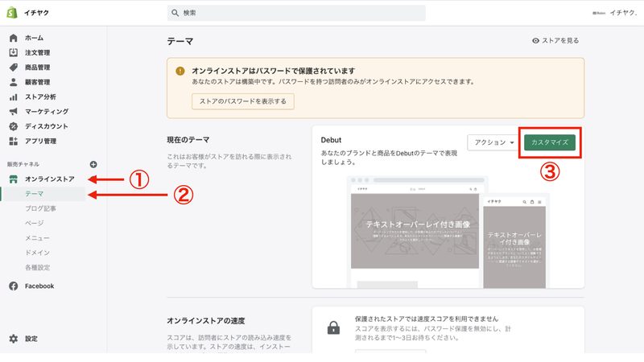The height and width of the screenshot is (362, 644).
Task: Click the Debut theme name
Action: pyautogui.click(x=331, y=140)
